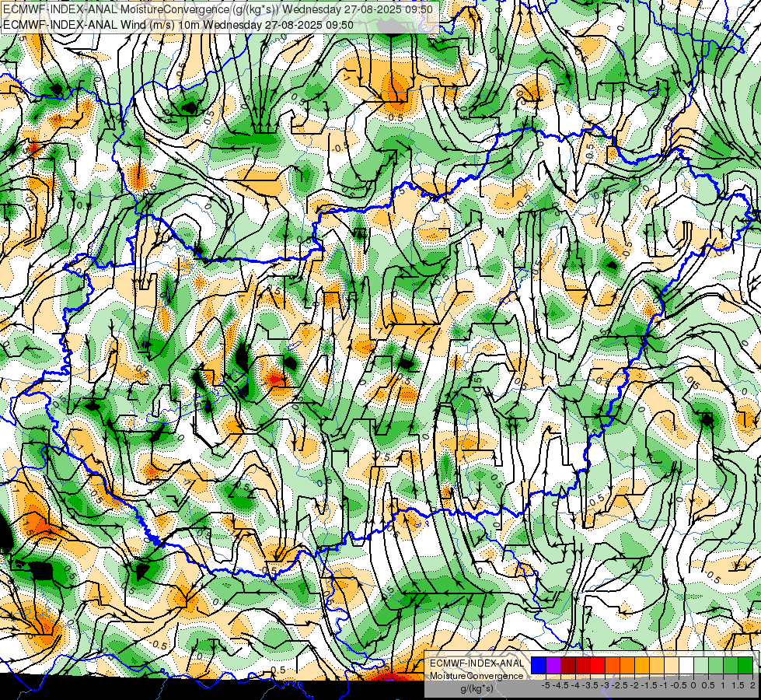Viewport: 761px width, 700px height.
Task: Click the Wind (m/s) 10m header line
Action: [x=178, y=25]
